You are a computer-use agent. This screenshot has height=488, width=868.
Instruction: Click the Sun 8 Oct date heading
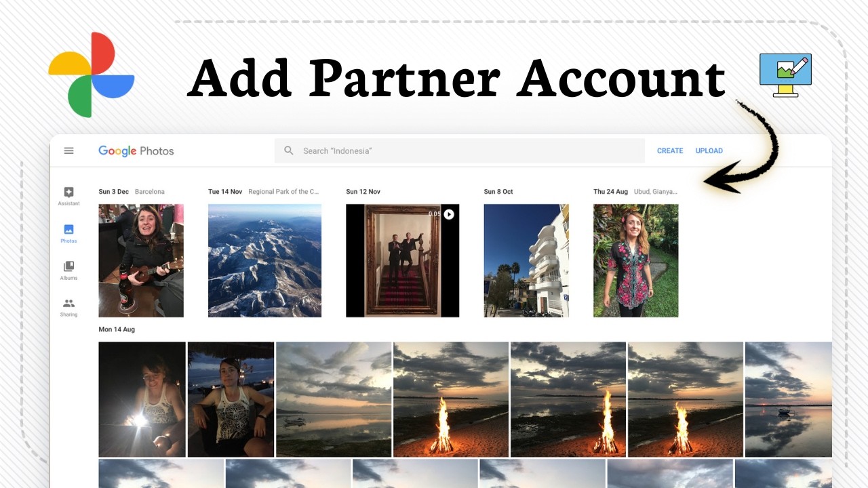click(x=498, y=192)
